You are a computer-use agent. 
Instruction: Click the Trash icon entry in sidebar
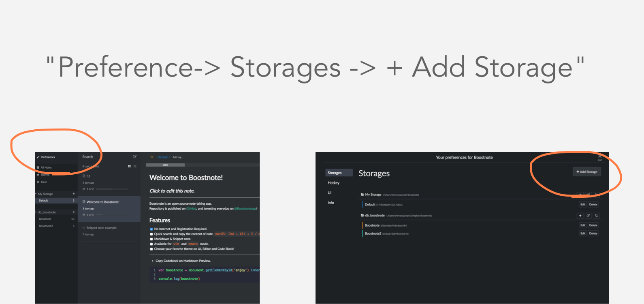click(x=38, y=182)
